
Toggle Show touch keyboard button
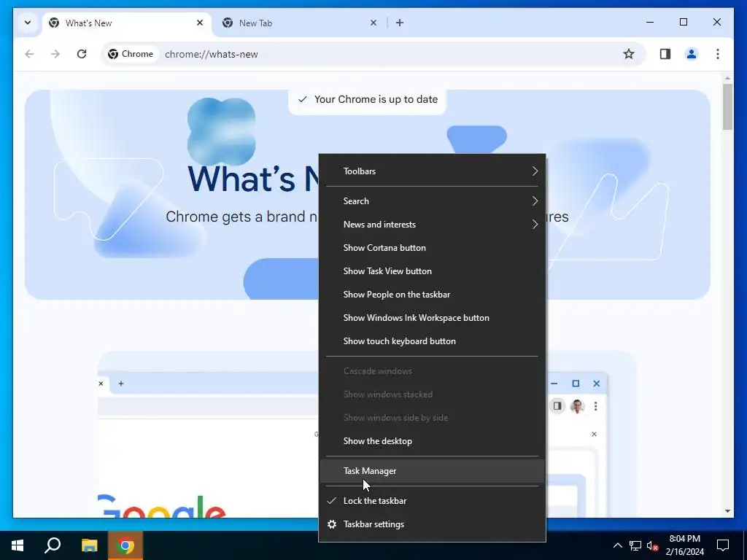[x=432, y=341]
